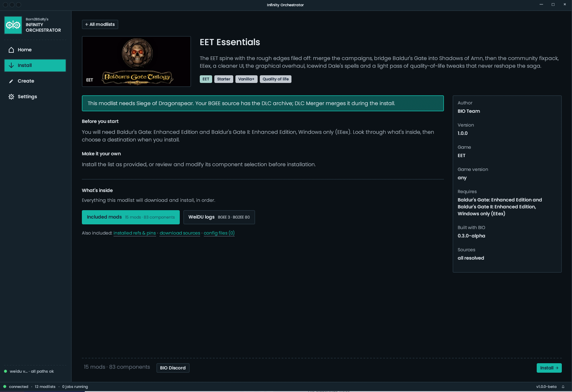572x392 pixels.
Task: Click the EET Essentials title heading
Action: pos(230,42)
